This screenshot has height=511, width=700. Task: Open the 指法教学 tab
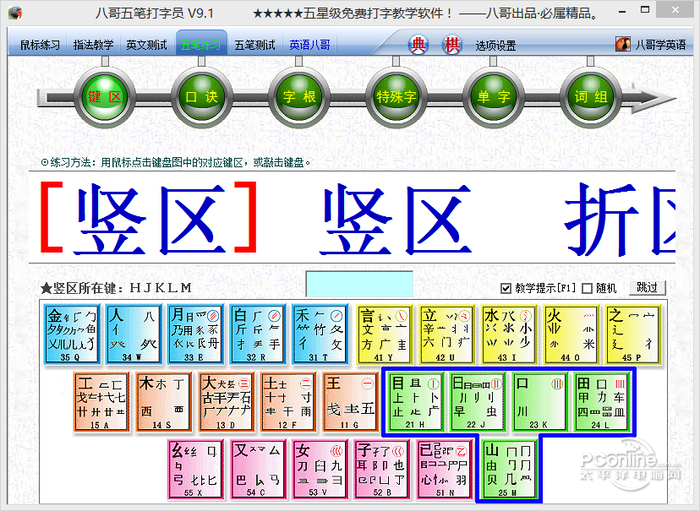pyautogui.click(x=93, y=45)
